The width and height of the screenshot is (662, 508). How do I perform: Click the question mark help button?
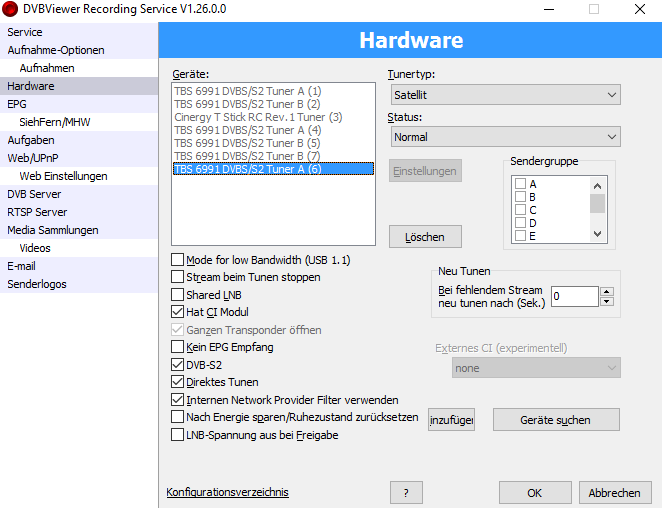(x=405, y=493)
